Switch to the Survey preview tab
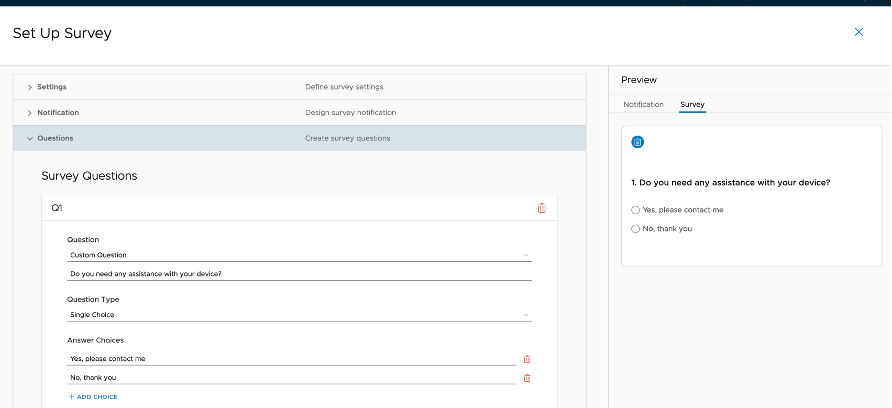This screenshot has height=408, width=892. (x=692, y=105)
